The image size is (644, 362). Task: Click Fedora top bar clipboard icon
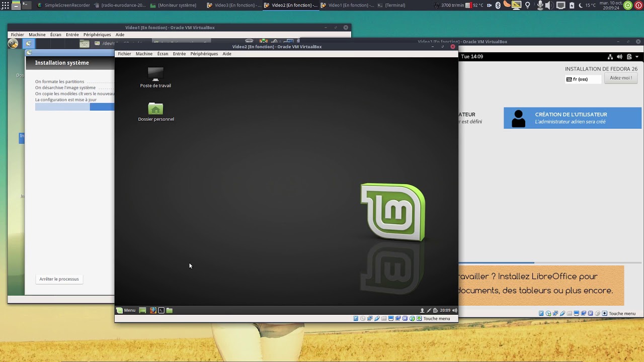(628, 57)
